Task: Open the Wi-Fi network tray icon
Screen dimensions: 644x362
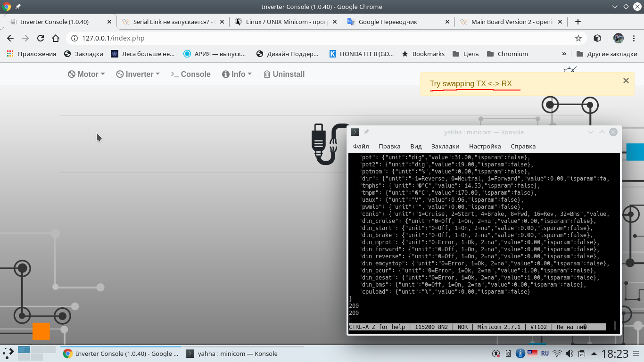Action: pos(557,354)
